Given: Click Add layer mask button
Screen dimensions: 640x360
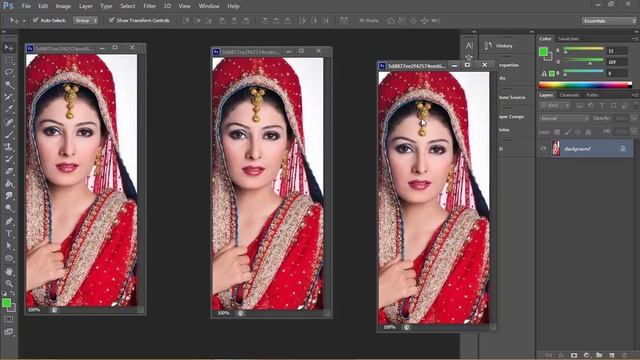Looking at the screenshot, I should [574, 356].
